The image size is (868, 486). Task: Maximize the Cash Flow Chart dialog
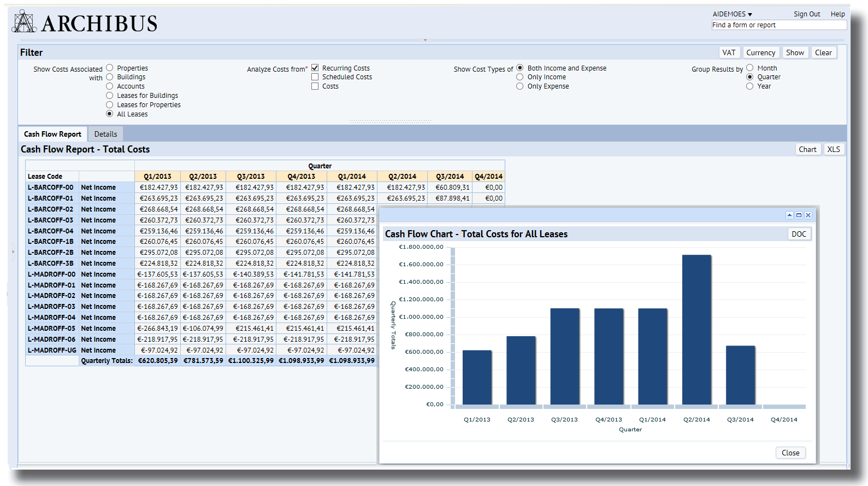pos(799,215)
